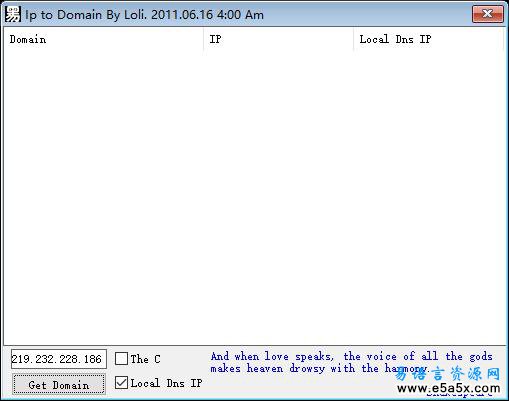The image size is (509, 401).
Task: Close the Ip to Domain window
Action: 487,14
